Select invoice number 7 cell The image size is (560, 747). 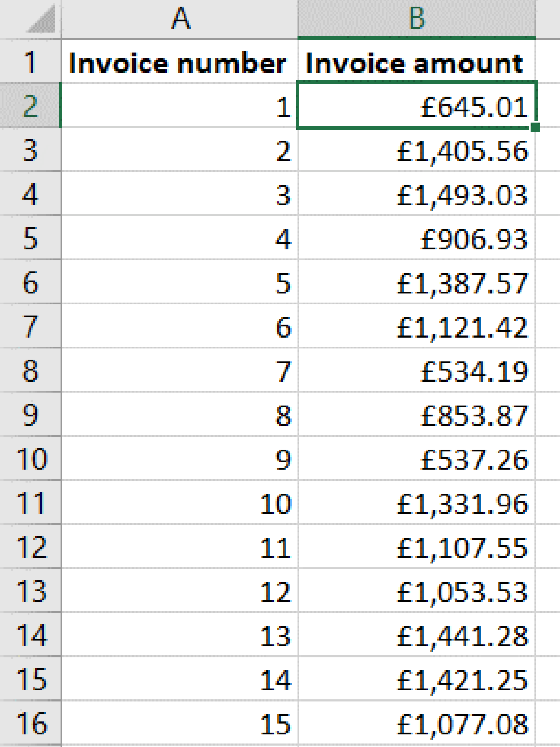tap(180, 371)
